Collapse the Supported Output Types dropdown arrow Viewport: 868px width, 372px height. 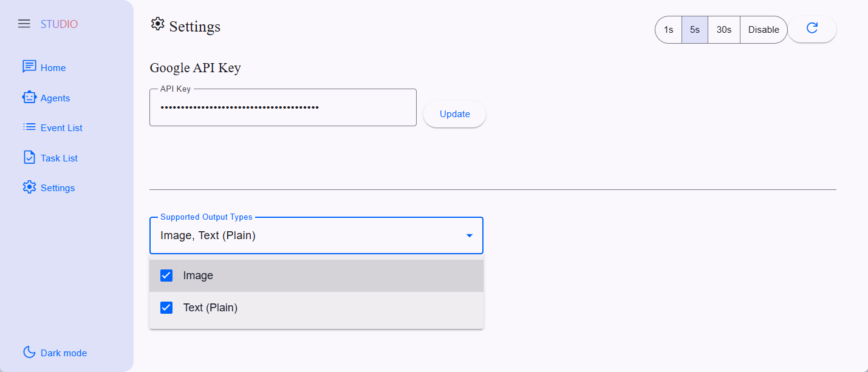click(470, 235)
